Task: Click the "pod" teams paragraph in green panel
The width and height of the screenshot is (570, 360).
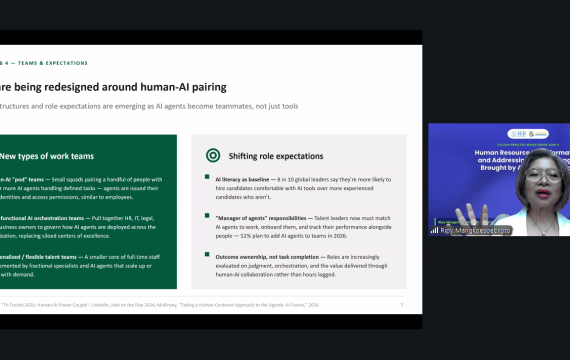Action: coord(81,188)
